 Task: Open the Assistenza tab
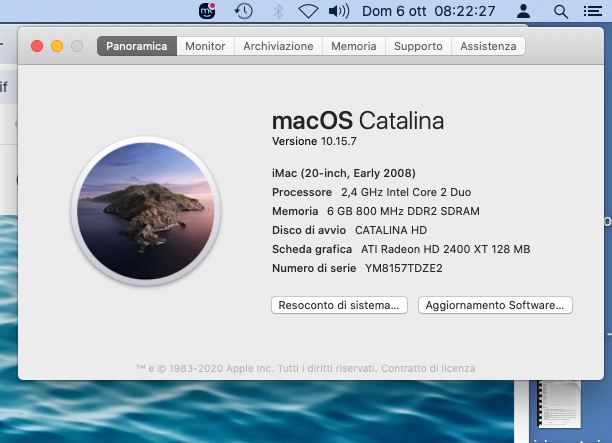pos(488,46)
